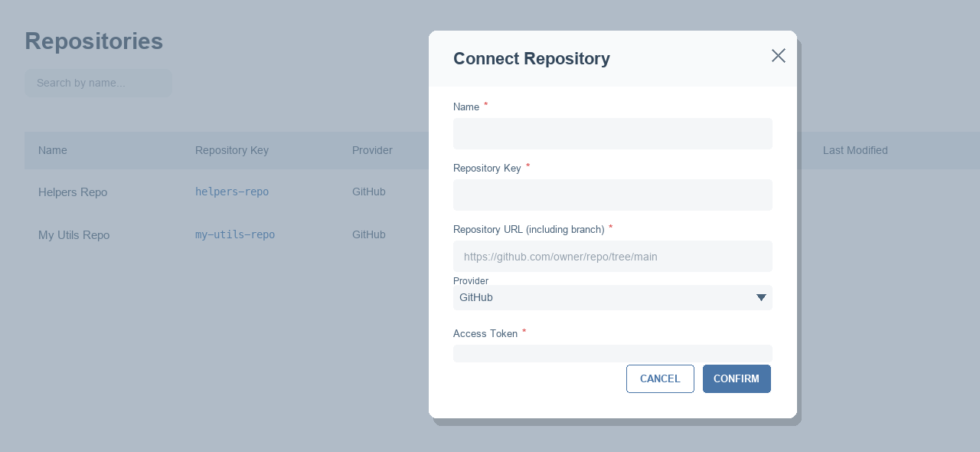Click the Provider column header
Viewport: 980px width, 452px height.
[x=372, y=150]
